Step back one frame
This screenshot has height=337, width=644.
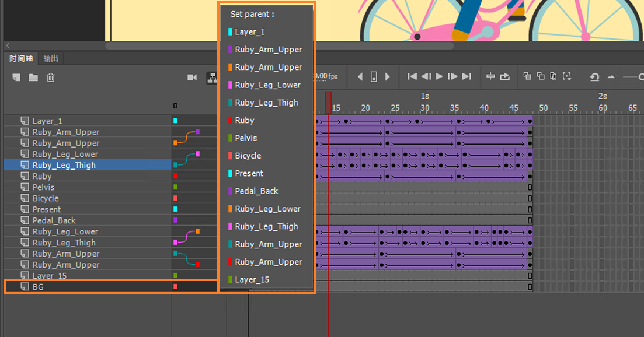426,76
